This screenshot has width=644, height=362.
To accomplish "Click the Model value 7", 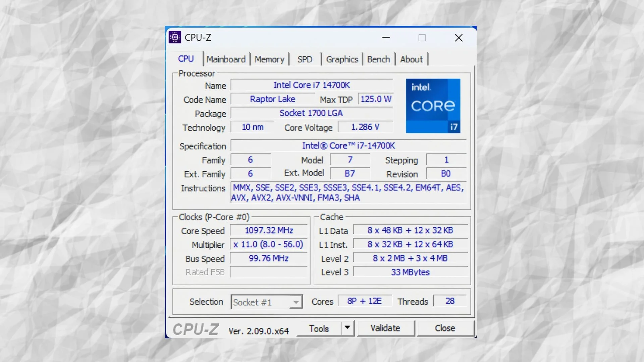I will click(350, 160).
